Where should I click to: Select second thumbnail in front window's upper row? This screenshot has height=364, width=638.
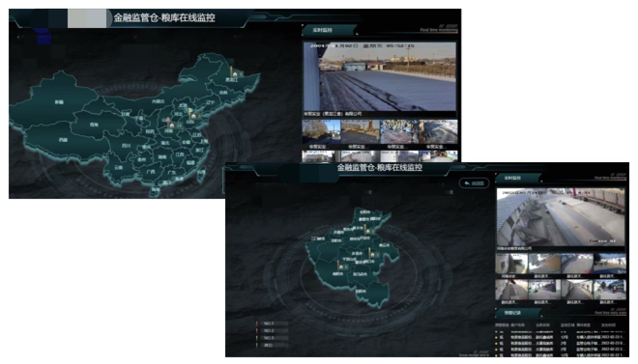click(x=544, y=264)
